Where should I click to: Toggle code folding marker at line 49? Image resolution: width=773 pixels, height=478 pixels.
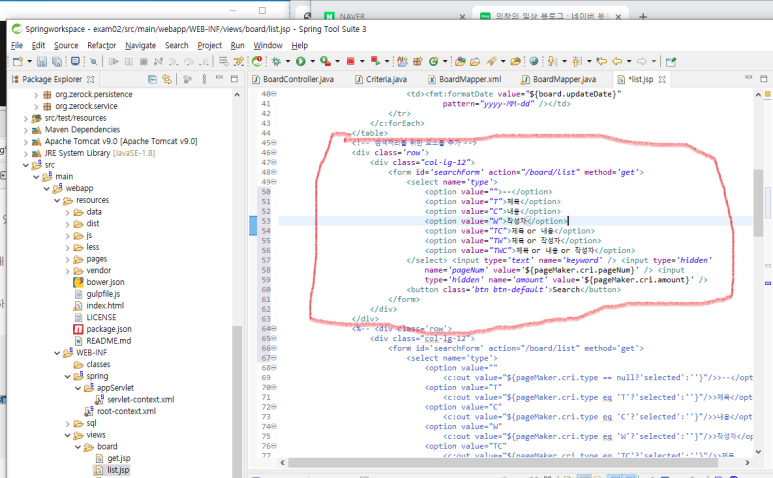pyautogui.click(x=274, y=182)
